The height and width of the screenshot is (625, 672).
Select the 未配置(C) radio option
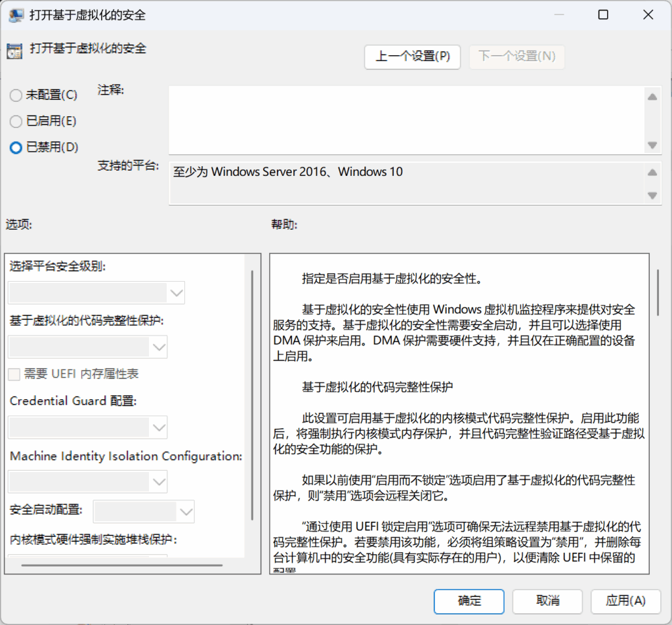[16, 96]
